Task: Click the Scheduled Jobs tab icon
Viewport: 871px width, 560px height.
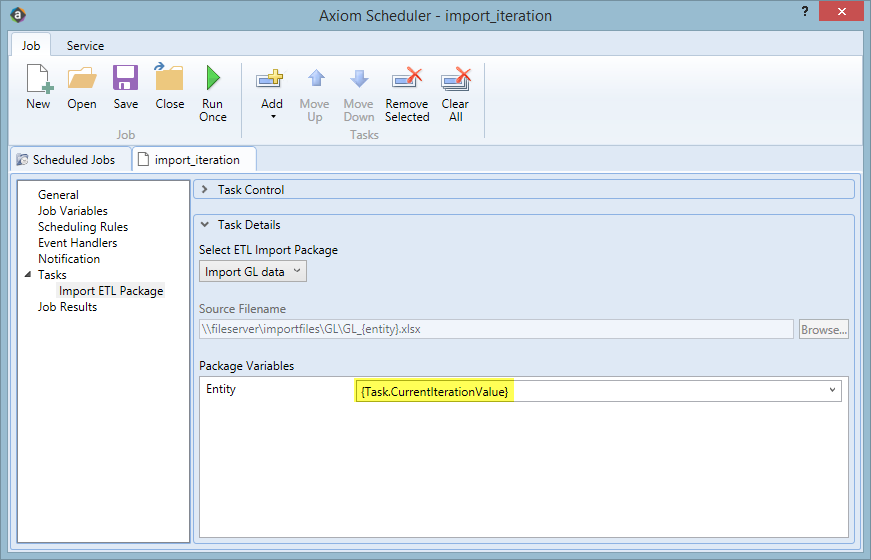Action: pos(22,160)
